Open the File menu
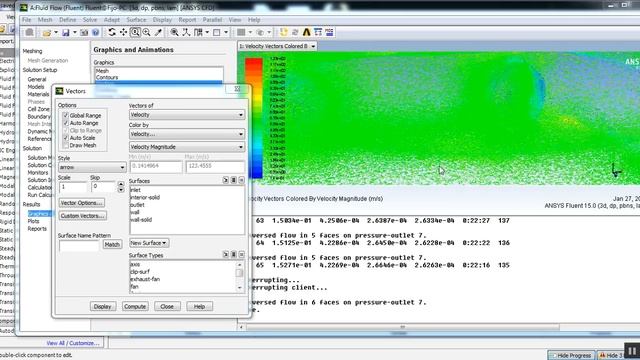640x360 pixels. (27, 20)
